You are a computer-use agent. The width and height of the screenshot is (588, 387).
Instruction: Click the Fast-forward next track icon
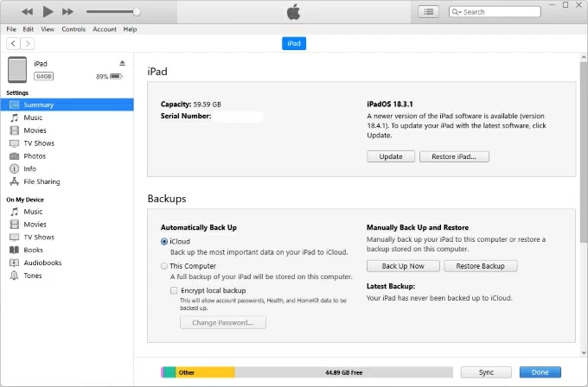point(68,11)
